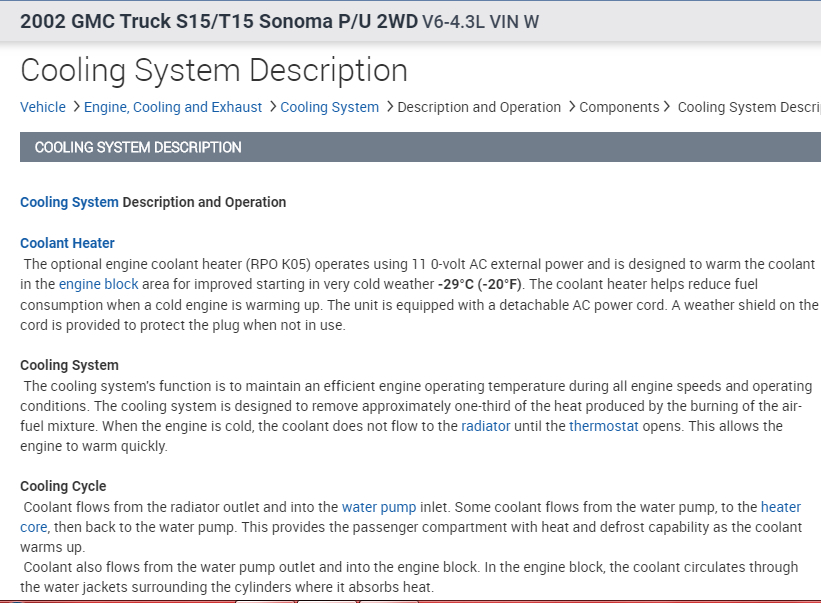This screenshot has height=603, width=821.
Task: Follow the radiator link
Action: [486, 426]
